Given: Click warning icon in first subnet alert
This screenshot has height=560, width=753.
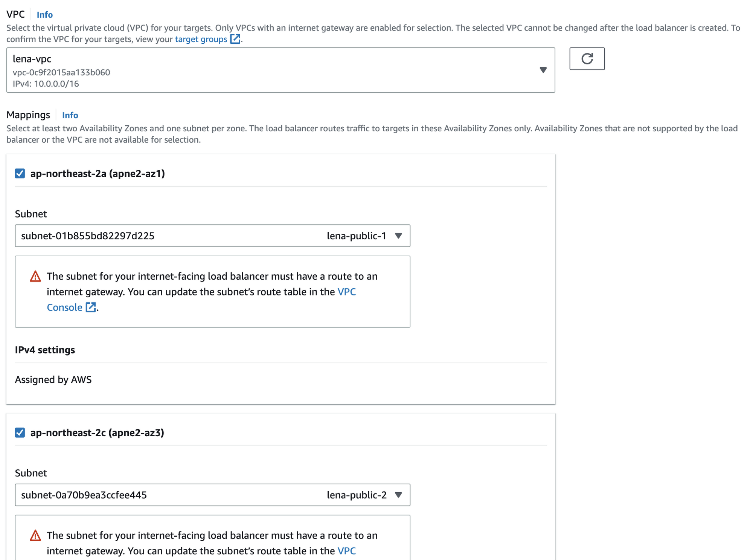Looking at the screenshot, I should point(35,277).
